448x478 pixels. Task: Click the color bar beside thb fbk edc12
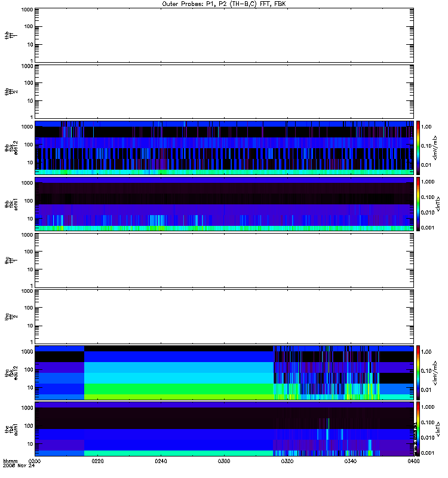(418, 148)
